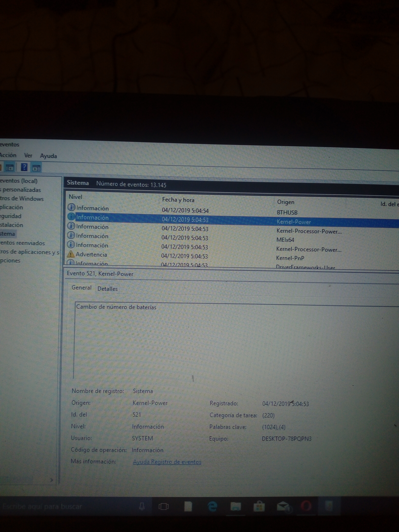Toggle the action pane toolbar icon
The height and width of the screenshot is (532, 399).
point(37,168)
